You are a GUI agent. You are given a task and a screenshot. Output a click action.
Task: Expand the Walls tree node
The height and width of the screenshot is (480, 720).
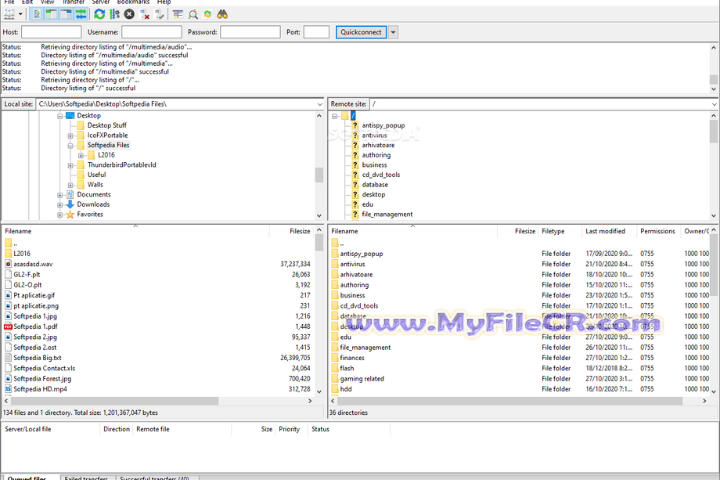tap(70, 185)
